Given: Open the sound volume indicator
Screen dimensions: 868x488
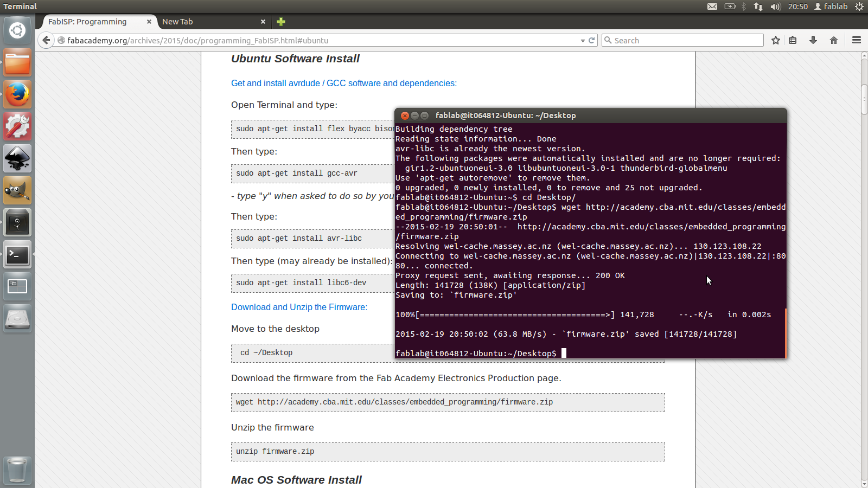Looking at the screenshot, I should point(776,7).
